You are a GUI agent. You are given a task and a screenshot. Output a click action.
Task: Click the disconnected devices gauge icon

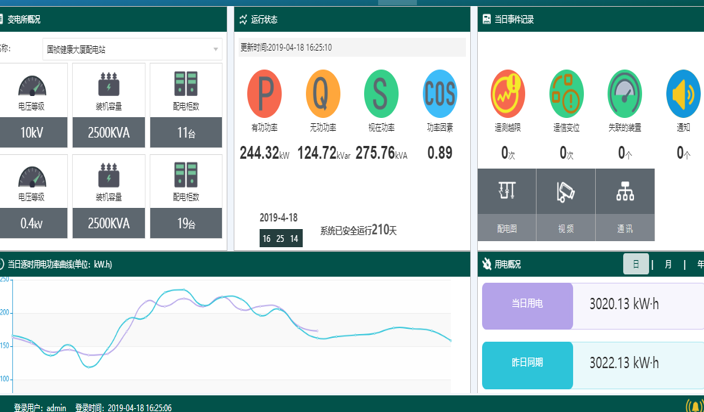[625, 94]
